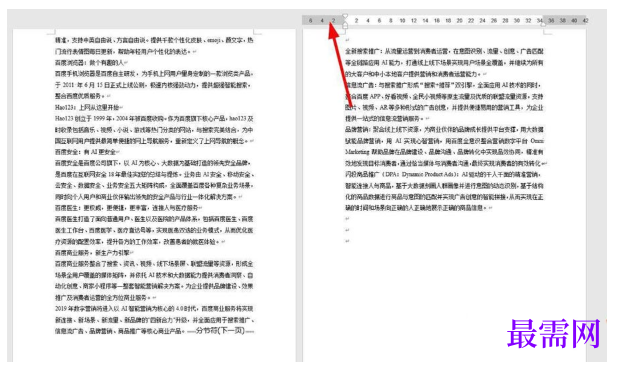Click the paragraph starting '品牌营销' on right page

click(445, 146)
